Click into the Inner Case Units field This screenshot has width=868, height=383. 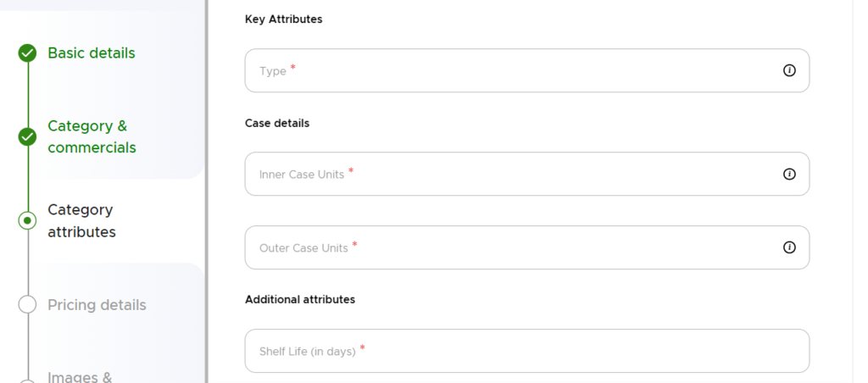tap(509, 174)
